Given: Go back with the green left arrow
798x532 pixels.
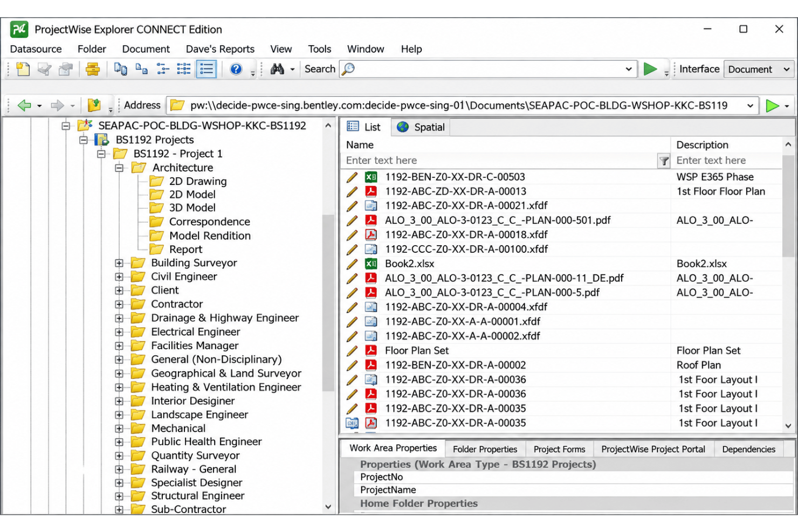Looking at the screenshot, I should pos(24,105).
